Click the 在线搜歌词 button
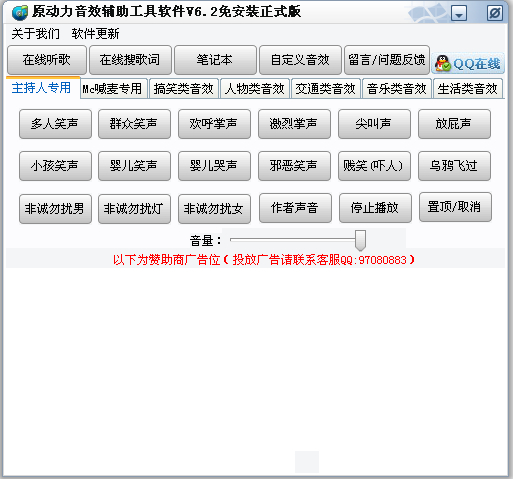 [x=130, y=60]
